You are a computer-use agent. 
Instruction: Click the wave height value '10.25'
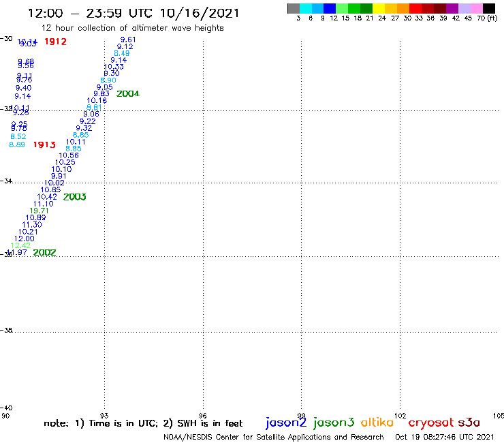(65, 162)
